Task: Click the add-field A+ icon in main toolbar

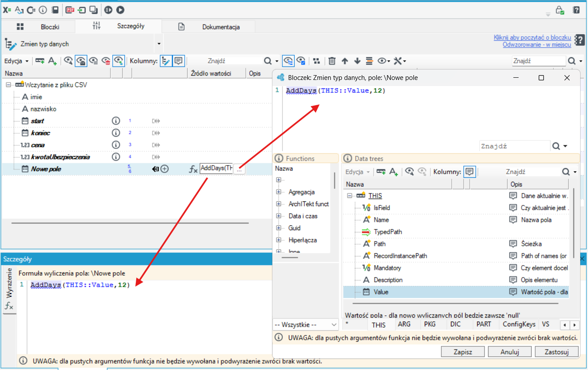Action: 52,61
